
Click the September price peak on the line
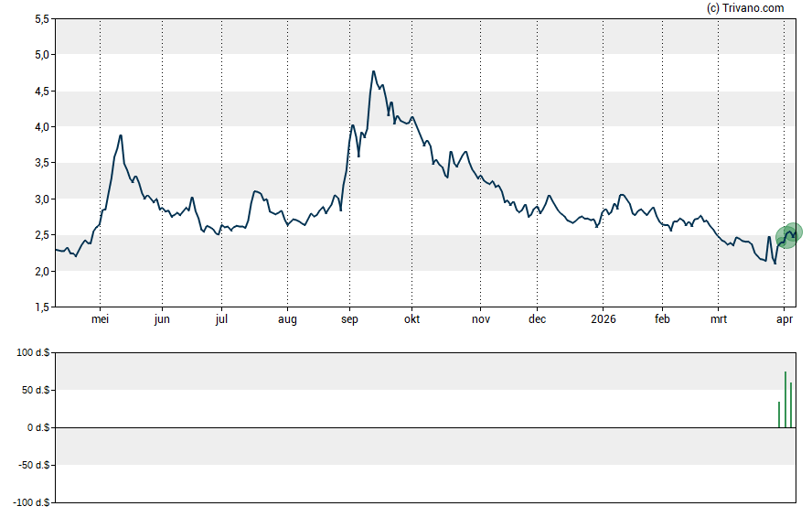click(373, 71)
